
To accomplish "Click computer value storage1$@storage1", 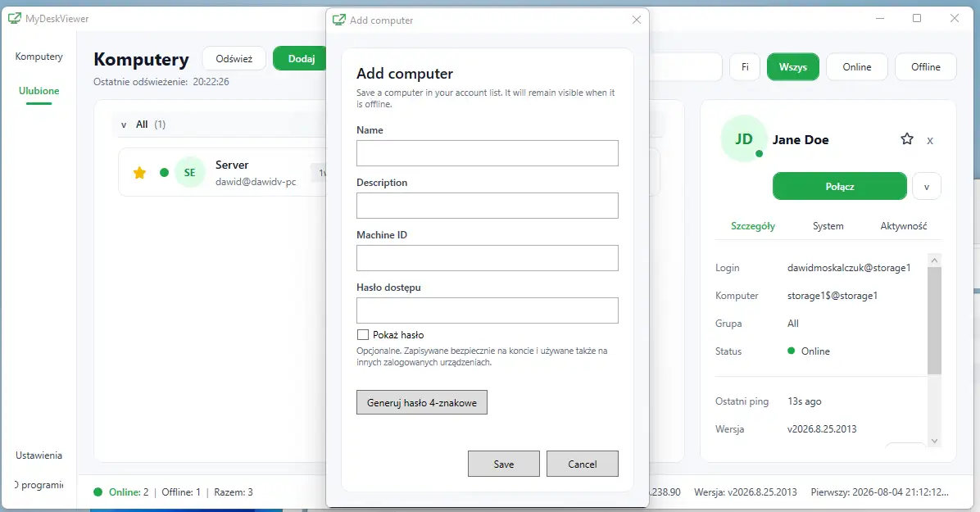I will 833,296.
